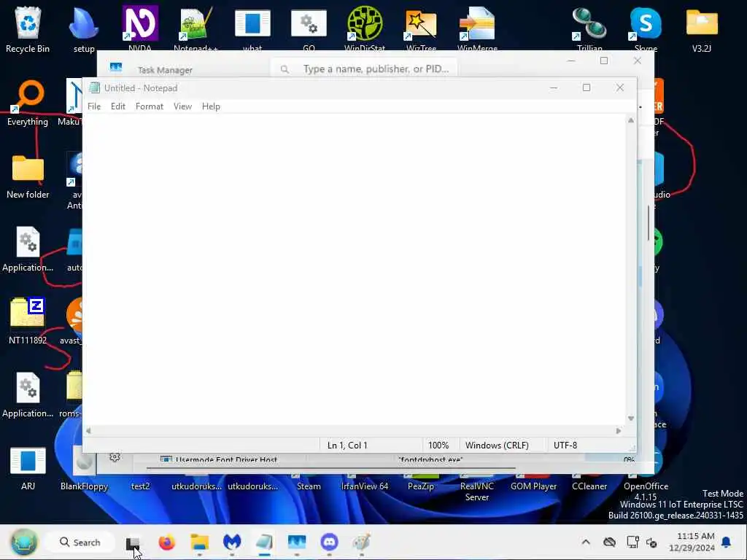The height and width of the screenshot is (560, 747).
Task: Close the Task Manager window
Action: point(638,61)
